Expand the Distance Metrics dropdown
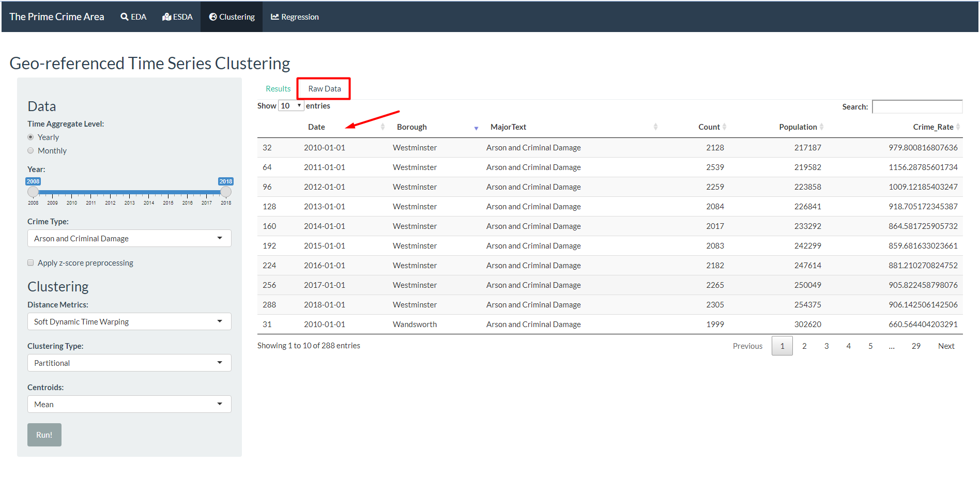980x494 pixels. 129,322
